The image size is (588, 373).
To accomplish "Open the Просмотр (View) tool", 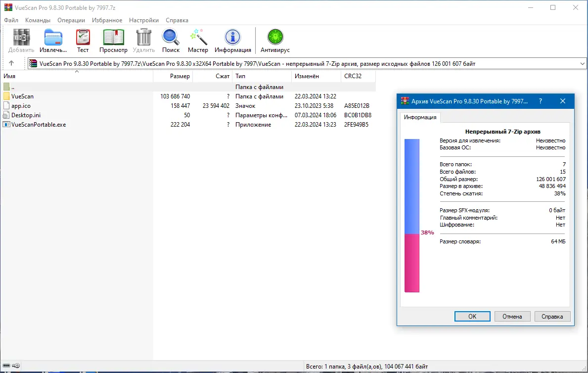I will coord(113,37).
